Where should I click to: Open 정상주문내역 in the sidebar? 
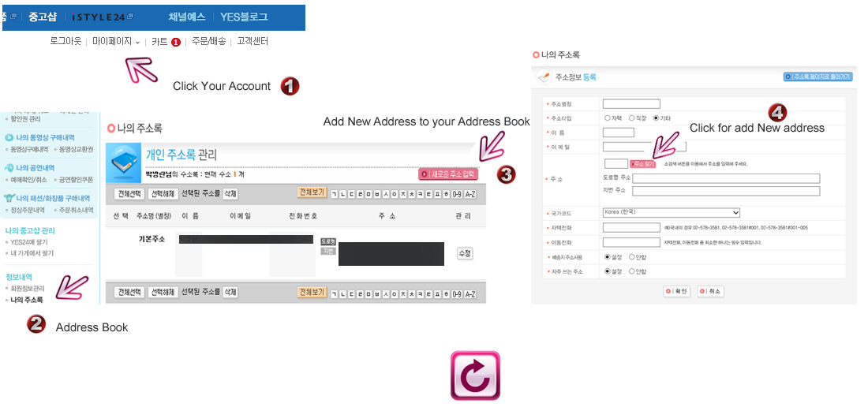coord(27,210)
